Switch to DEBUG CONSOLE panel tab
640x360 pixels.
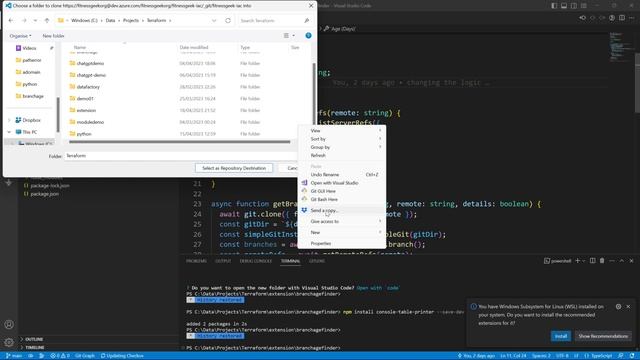tap(256, 261)
